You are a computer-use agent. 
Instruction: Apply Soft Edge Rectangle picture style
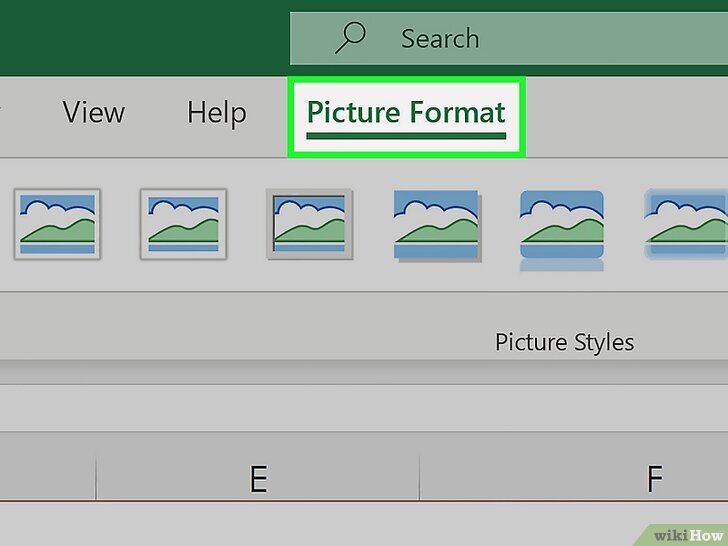tap(686, 225)
